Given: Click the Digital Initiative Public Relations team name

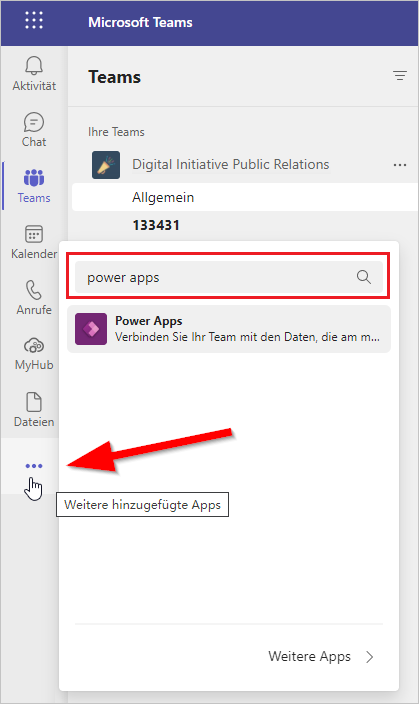Looking at the screenshot, I should point(230,164).
